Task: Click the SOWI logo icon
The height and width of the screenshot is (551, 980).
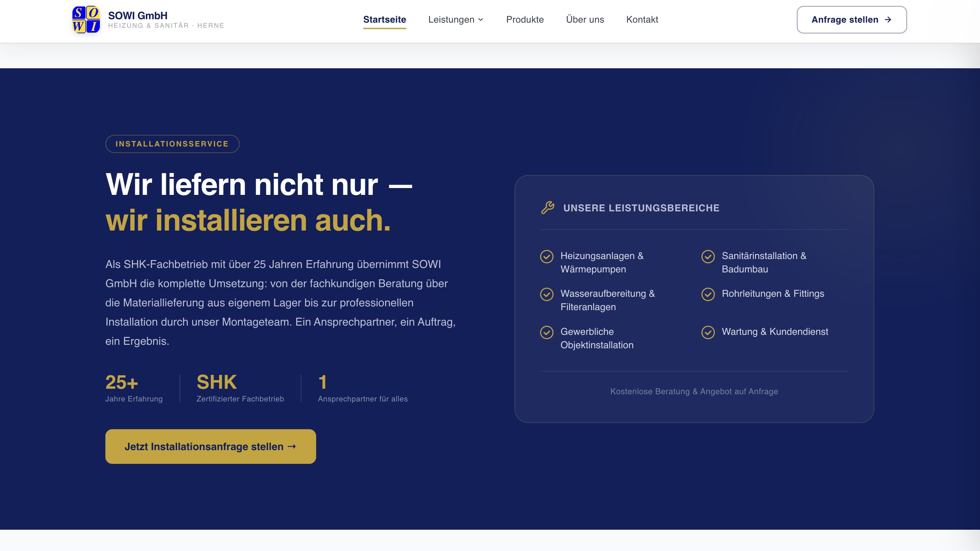Action: [x=86, y=20]
